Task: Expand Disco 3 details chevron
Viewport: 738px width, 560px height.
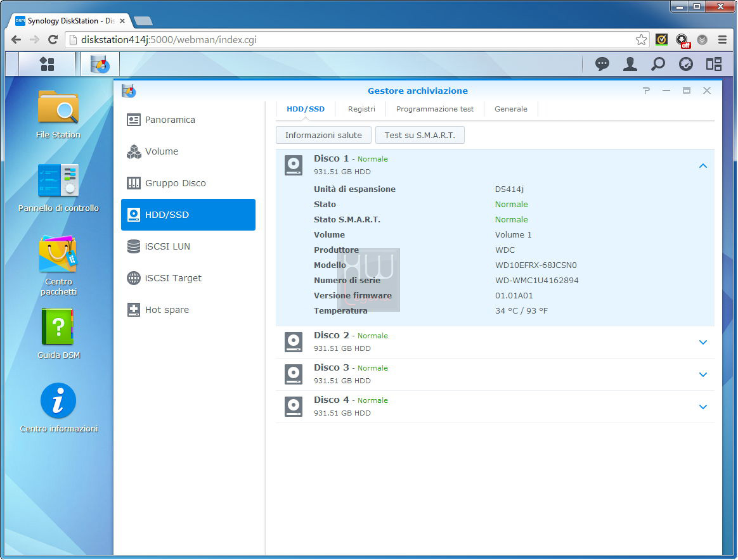Action: point(702,375)
